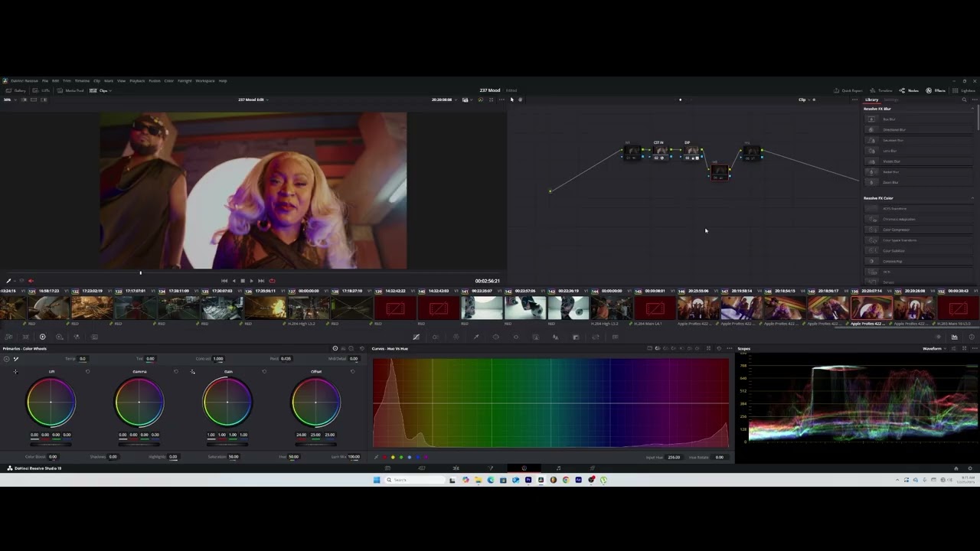Search the effects library

(x=964, y=99)
